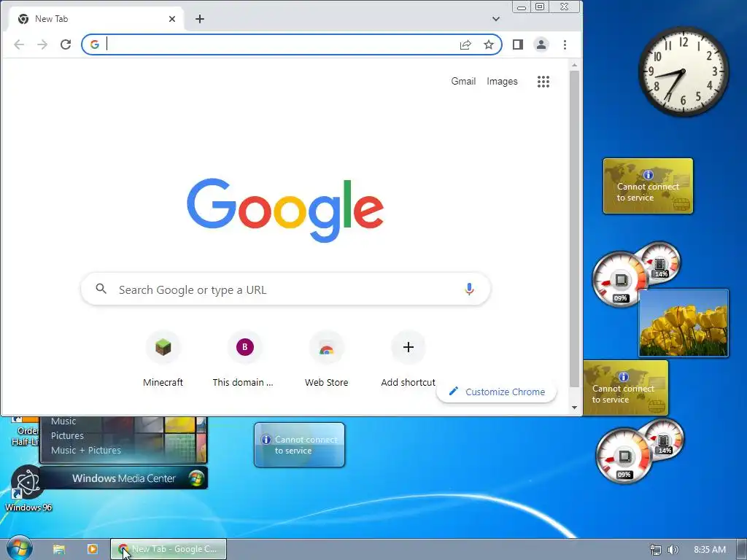
Task: Click the Search Google or type a URL box
Action: point(285,289)
